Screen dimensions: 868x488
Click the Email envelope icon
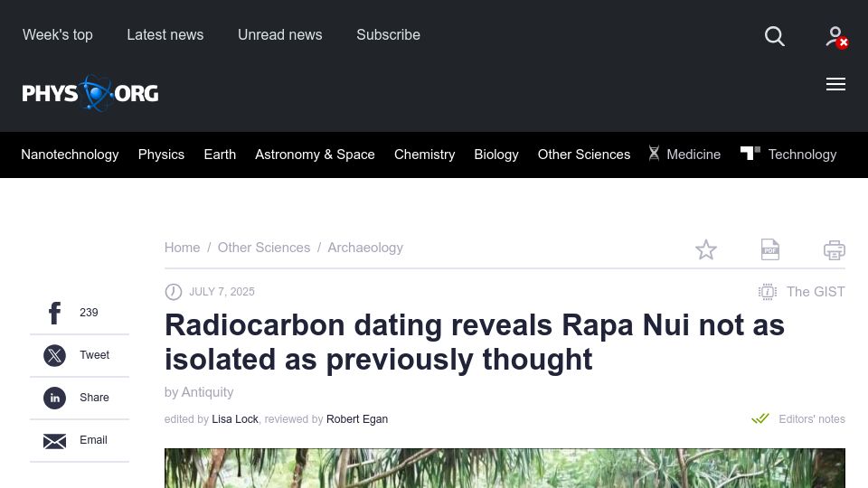tap(54, 441)
